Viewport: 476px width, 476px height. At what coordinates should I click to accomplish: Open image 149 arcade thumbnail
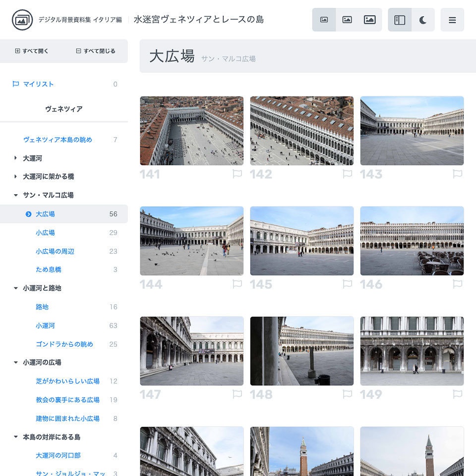[x=412, y=351]
